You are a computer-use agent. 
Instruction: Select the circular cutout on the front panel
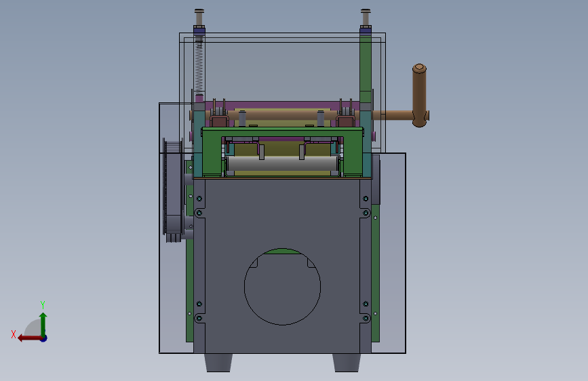pyautogui.click(x=282, y=287)
